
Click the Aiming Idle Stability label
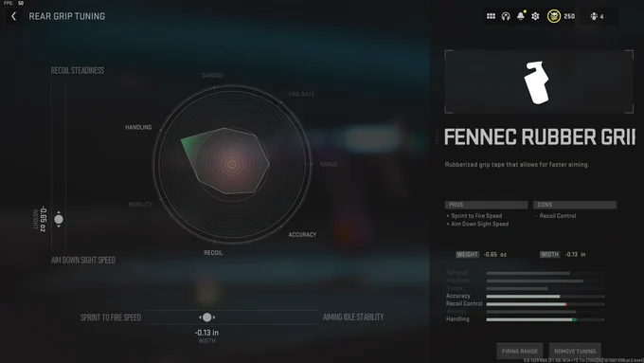click(353, 317)
